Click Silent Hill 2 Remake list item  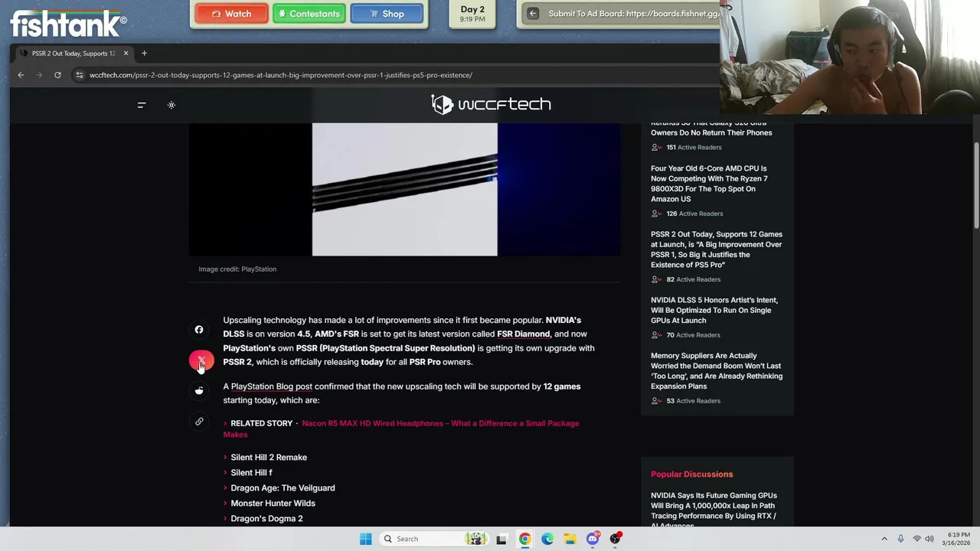(269, 458)
